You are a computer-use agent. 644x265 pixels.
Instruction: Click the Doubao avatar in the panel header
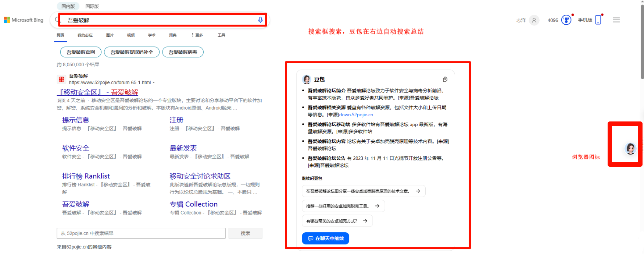coord(307,79)
